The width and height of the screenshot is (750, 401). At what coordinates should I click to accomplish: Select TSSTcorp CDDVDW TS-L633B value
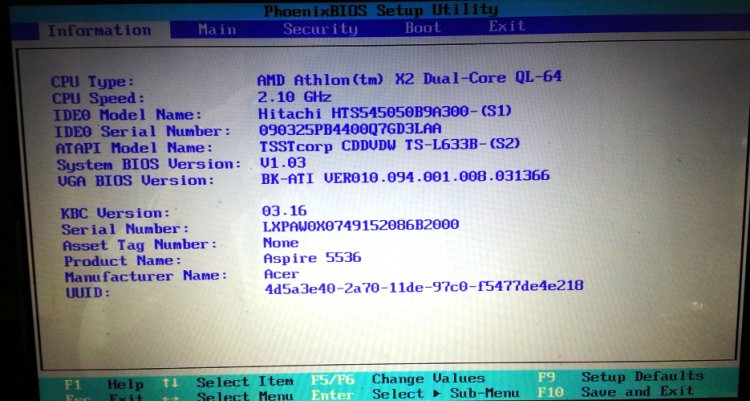tap(389, 145)
